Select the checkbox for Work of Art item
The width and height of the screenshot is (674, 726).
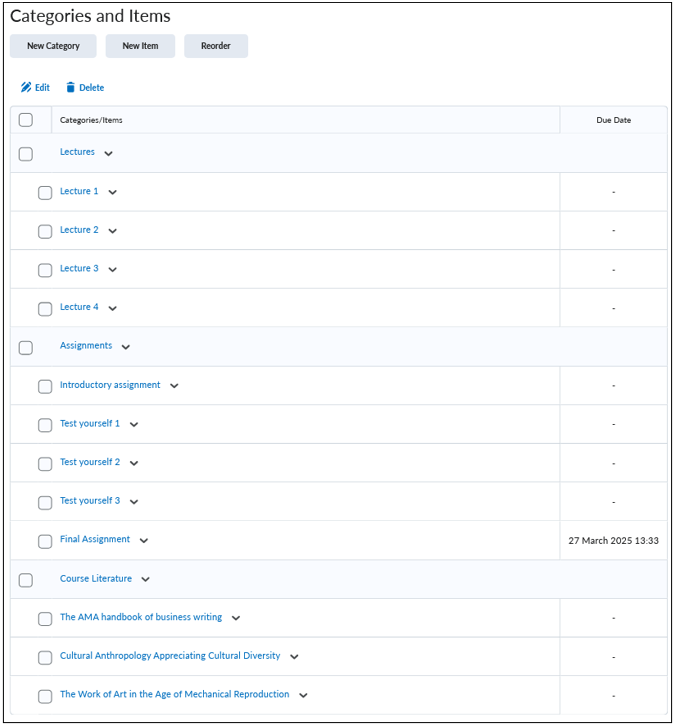point(45,696)
